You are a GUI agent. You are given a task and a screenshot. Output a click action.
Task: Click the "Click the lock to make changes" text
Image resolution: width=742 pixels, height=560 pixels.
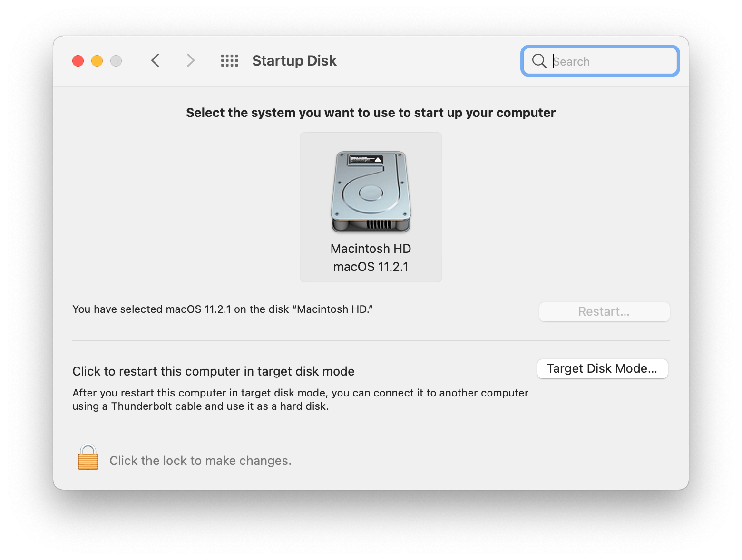coord(200,460)
